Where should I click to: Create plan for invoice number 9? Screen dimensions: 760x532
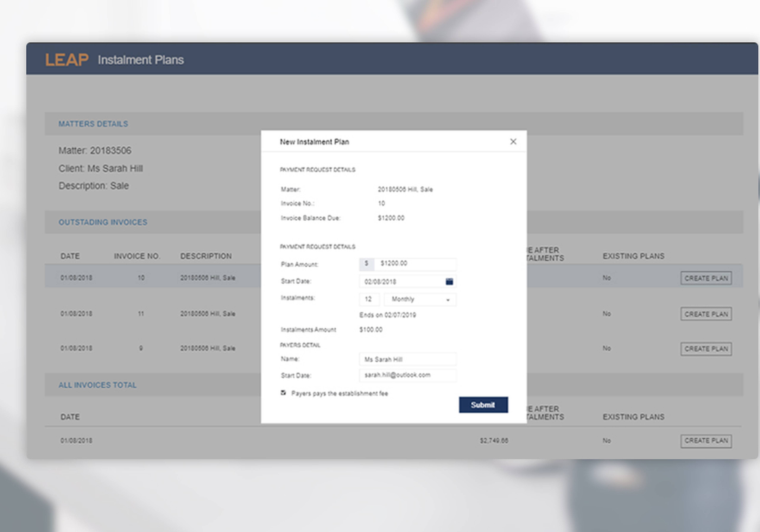(x=706, y=349)
